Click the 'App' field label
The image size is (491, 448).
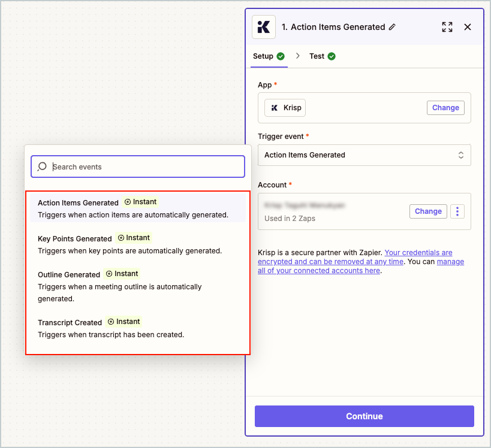[264, 85]
